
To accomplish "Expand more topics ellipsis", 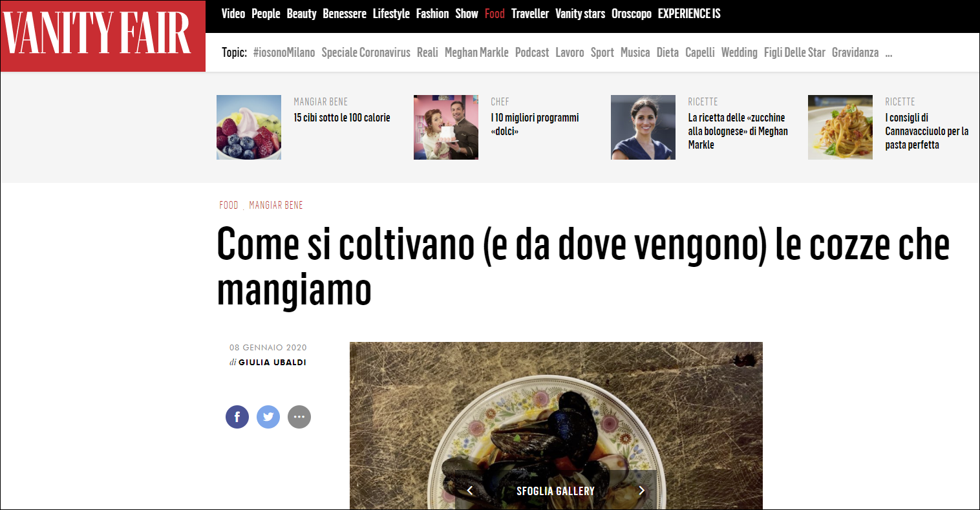I will pyautogui.click(x=889, y=53).
